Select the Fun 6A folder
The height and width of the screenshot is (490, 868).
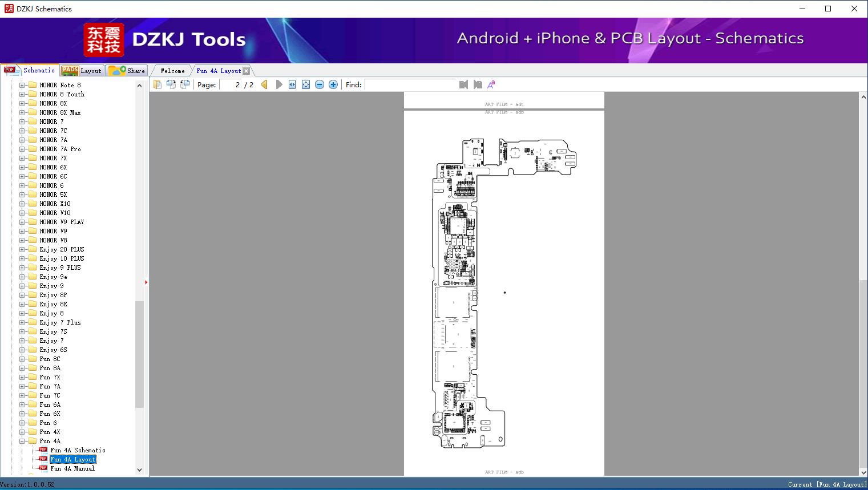tap(50, 404)
